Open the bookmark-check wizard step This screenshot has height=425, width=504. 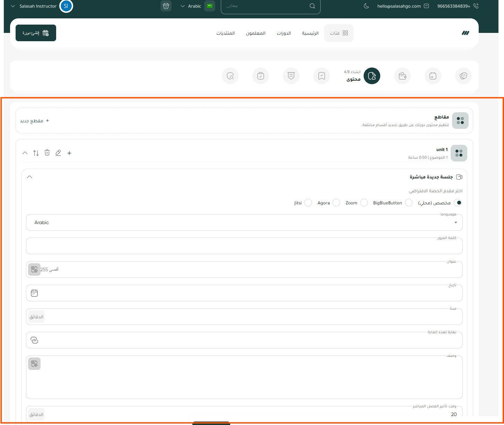322,76
